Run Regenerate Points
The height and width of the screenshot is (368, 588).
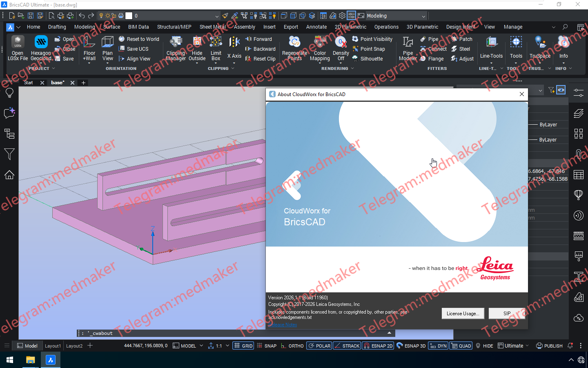tap(294, 48)
